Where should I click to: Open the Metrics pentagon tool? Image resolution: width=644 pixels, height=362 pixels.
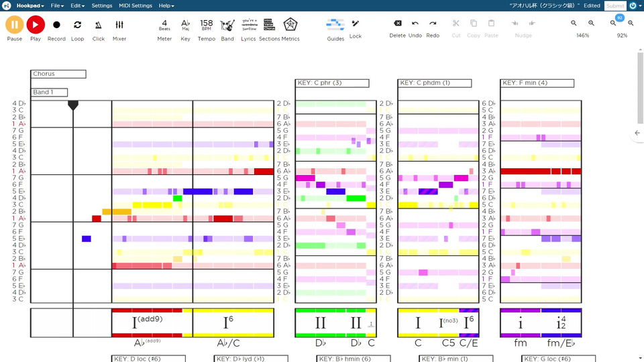click(290, 25)
